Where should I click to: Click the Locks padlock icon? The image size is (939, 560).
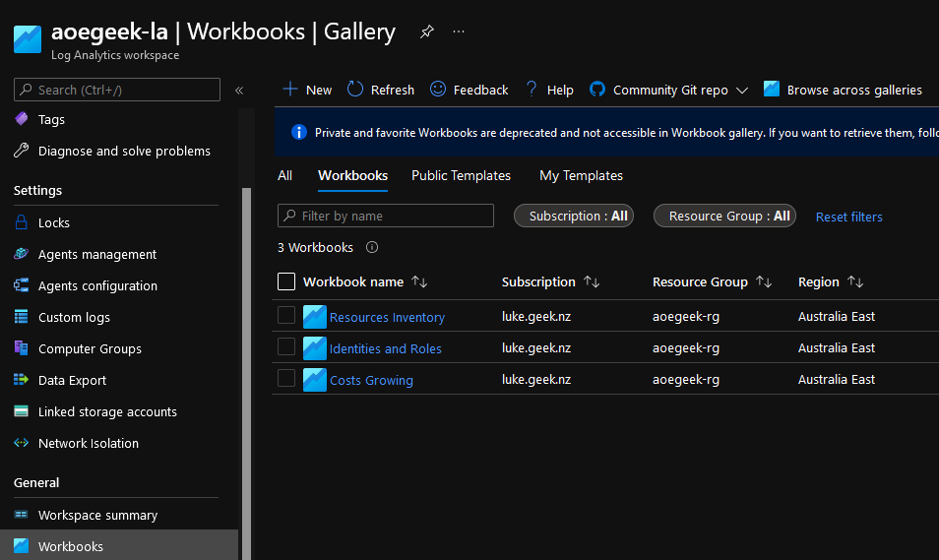click(x=21, y=222)
